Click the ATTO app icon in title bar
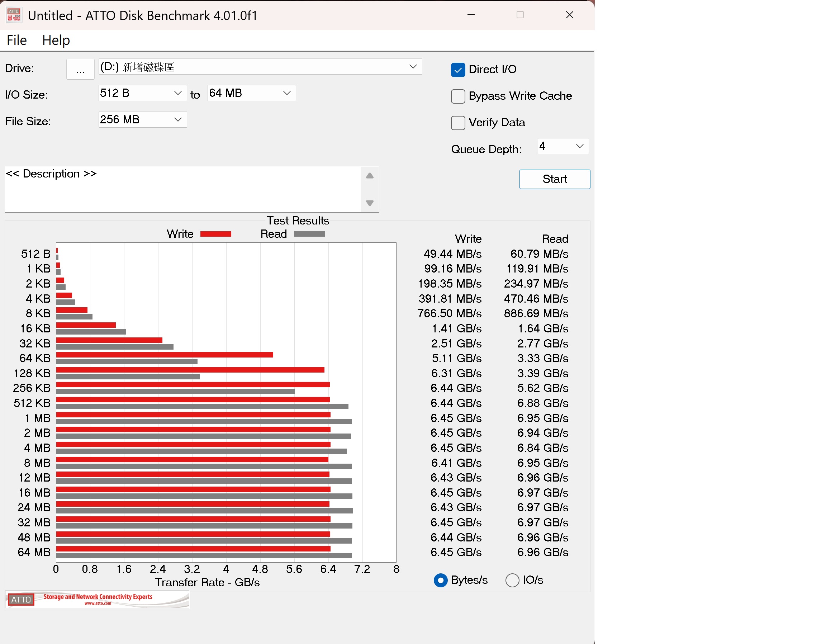Image resolution: width=826 pixels, height=644 pixels. (14, 15)
